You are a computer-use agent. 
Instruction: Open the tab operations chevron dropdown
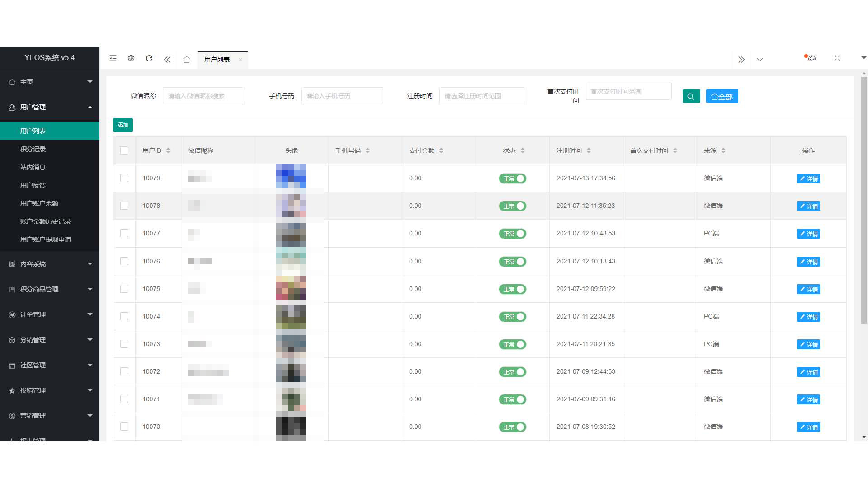(x=759, y=60)
